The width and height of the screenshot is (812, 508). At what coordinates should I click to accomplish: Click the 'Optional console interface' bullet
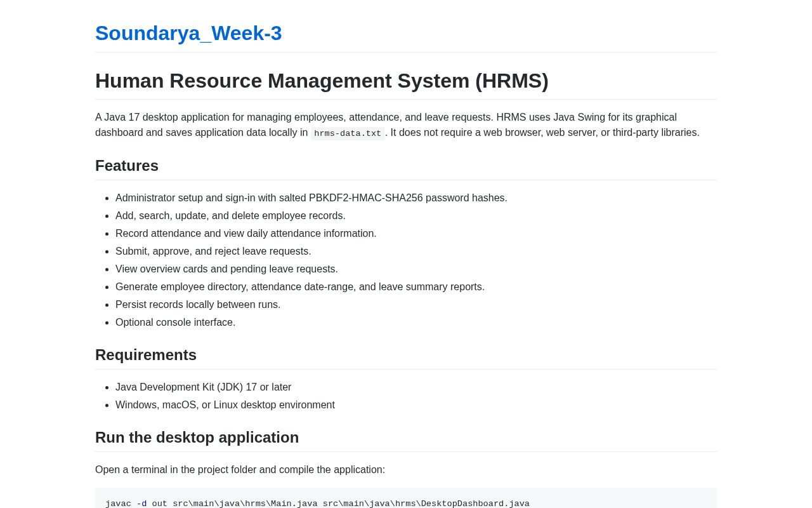[175, 323]
